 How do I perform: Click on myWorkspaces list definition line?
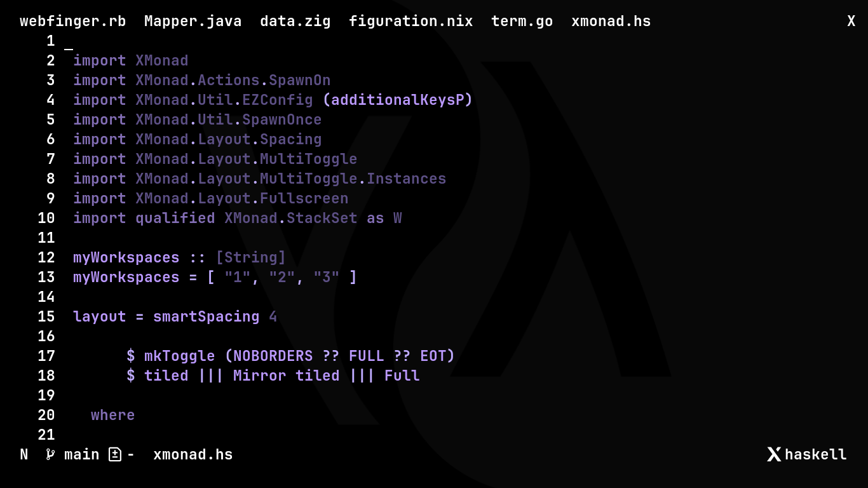215,277
